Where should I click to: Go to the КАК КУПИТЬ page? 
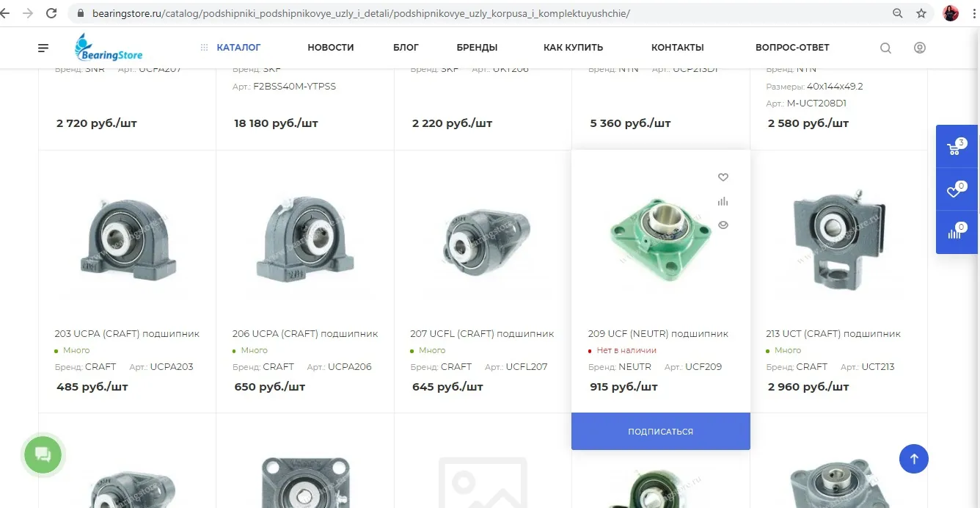573,48
